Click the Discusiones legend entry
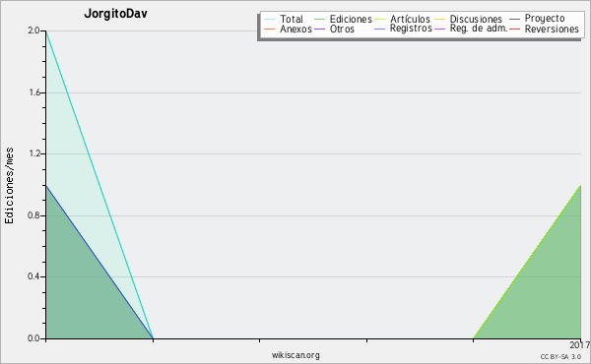The height and width of the screenshot is (364, 591). (x=468, y=19)
